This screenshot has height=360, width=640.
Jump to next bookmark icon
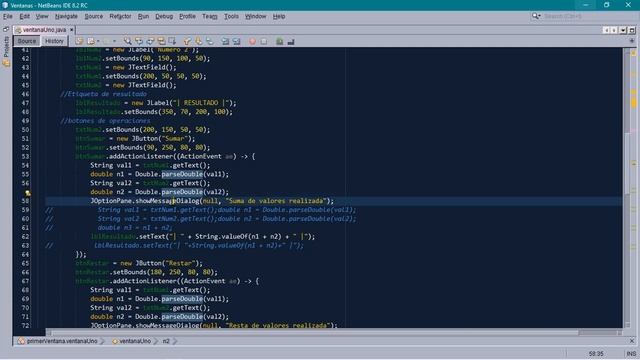[198, 41]
